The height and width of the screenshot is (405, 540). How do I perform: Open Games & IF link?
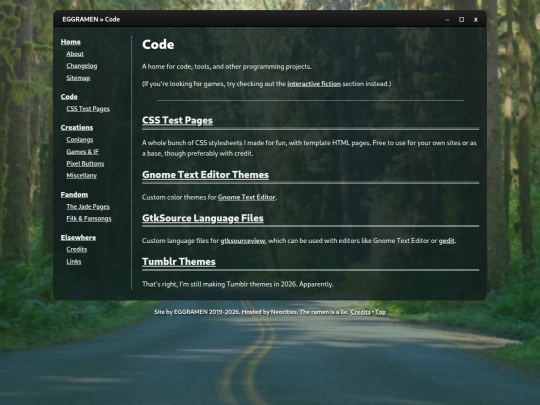[x=82, y=152]
